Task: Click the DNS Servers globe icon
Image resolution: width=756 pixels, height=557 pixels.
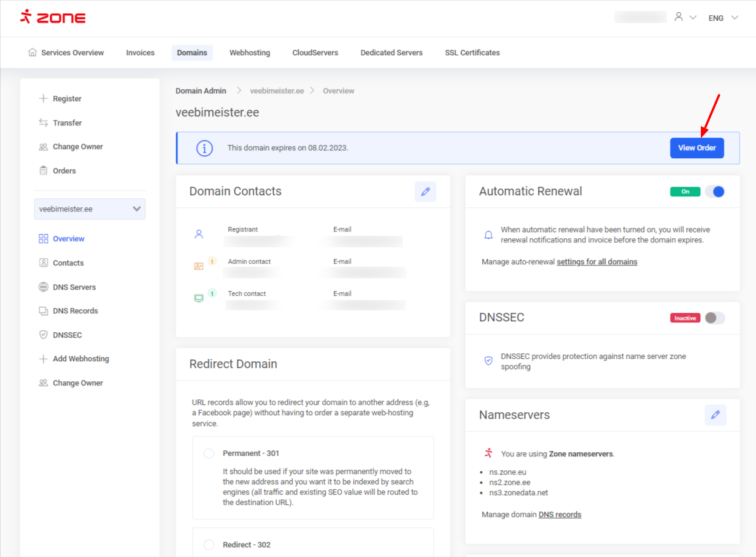Action: [x=43, y=287]
